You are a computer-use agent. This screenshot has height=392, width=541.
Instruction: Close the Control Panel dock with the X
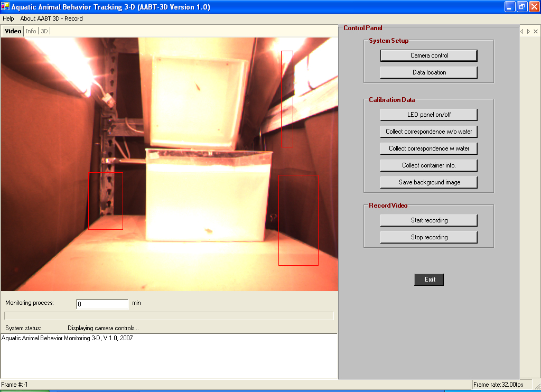(536, 31)
